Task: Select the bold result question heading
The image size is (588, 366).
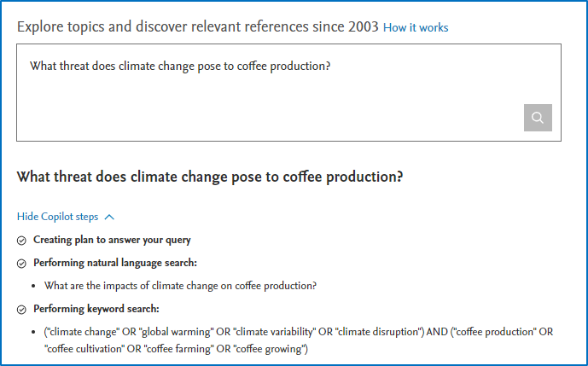Action: (210, 177)
